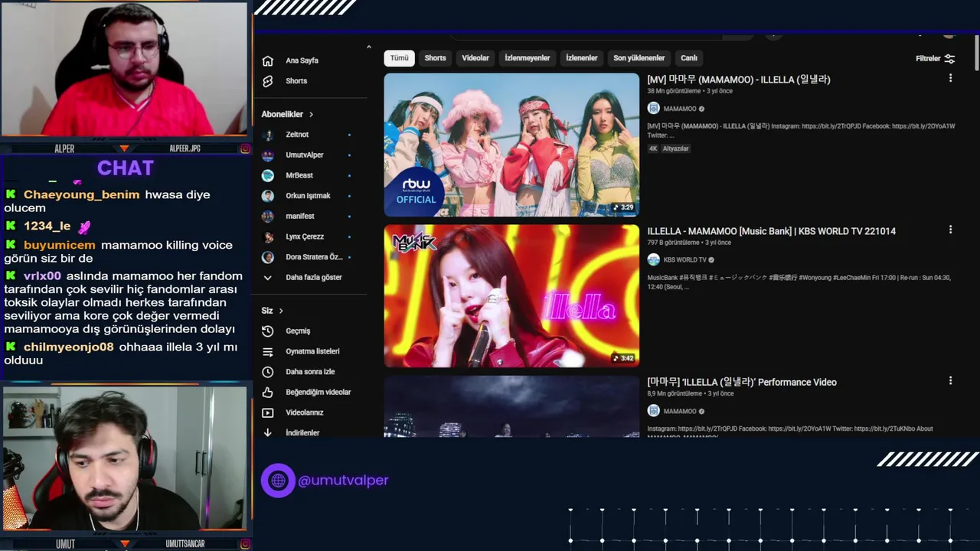The width and height of the screenshot is (980, 551).
Task: Open İndirilenler download icon
Action: click(267, 433)
